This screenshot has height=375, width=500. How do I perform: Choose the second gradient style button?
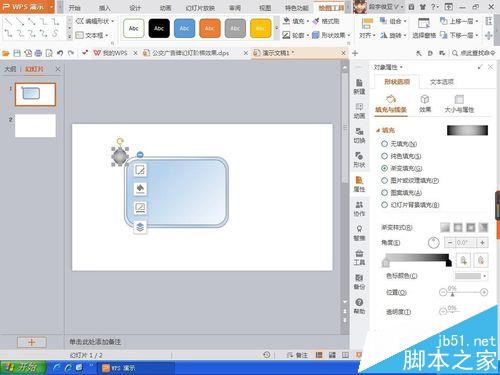(458, 227)
